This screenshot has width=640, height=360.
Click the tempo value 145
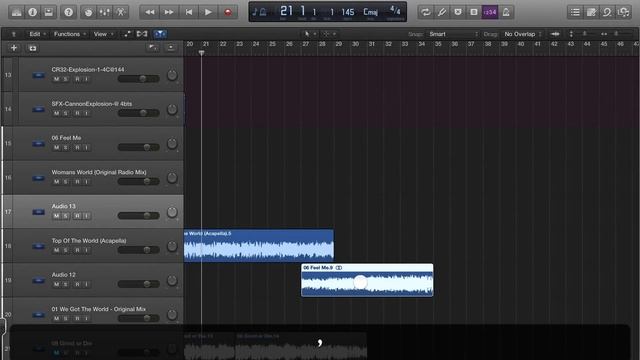(348, 12)
